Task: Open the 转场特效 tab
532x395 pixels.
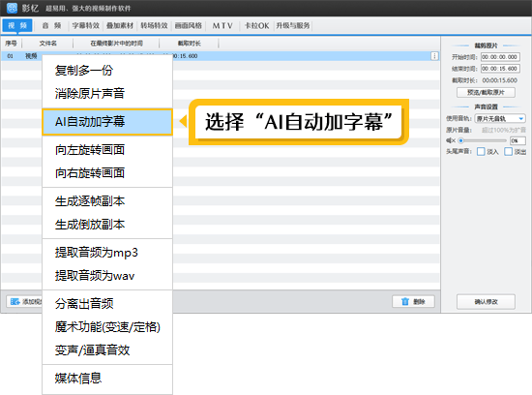Action: click(x=154, y=25)
